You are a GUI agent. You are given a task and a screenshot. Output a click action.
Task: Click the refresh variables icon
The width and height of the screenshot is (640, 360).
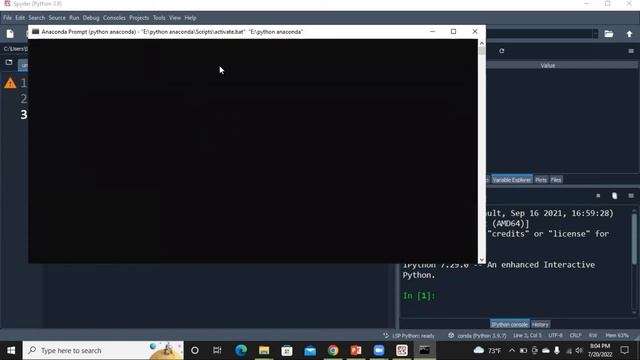(x=502, y=51)
